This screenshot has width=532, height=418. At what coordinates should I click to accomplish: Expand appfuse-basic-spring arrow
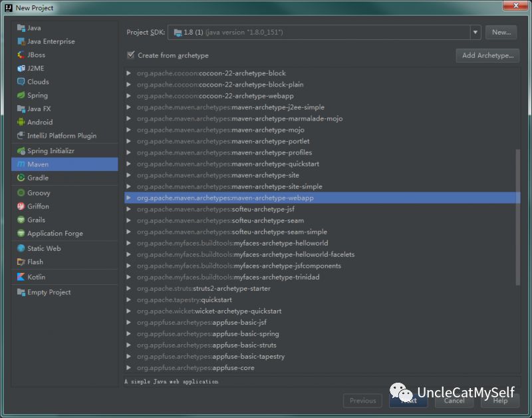(x=128, y=333)
